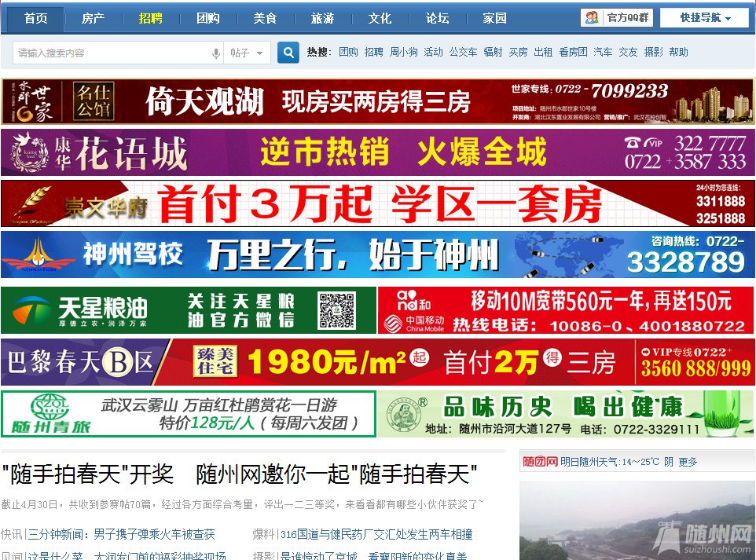Open the 文化 navigation tab
Viewport: 756px width, 560px height.
380,18
